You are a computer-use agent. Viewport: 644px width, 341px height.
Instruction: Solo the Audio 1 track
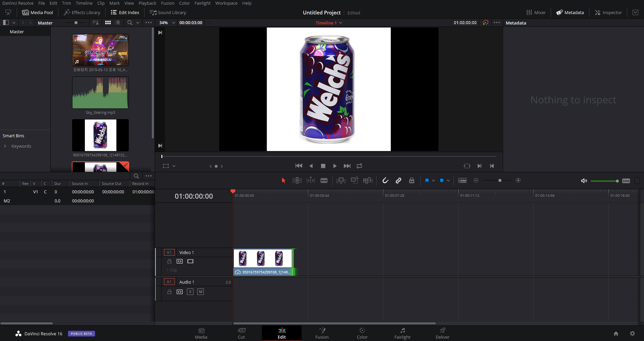[190, 292]
